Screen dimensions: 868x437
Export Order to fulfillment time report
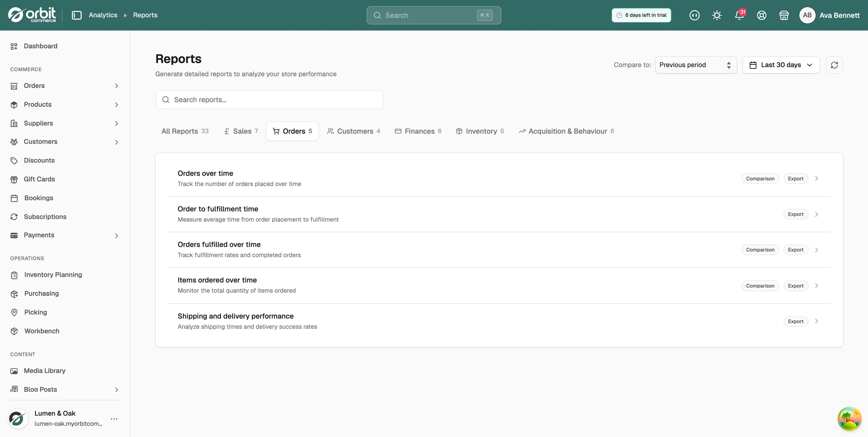pos(795,214)
